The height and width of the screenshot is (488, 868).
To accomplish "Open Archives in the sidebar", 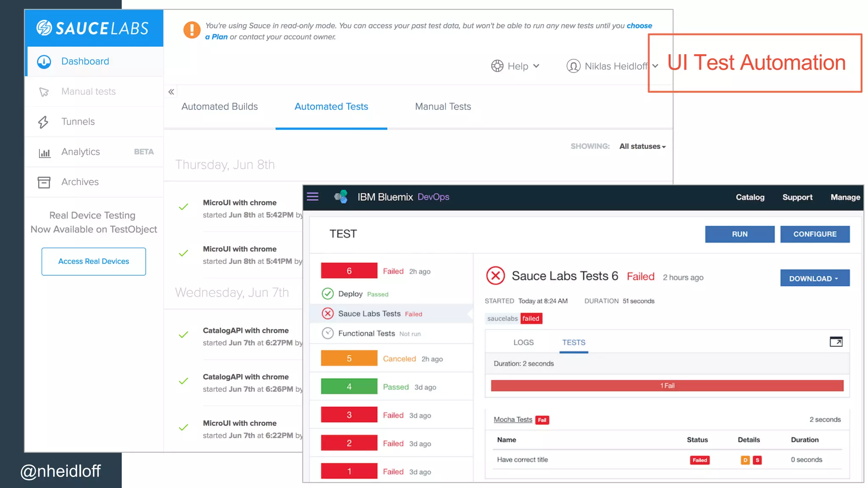I will click(x=95, y=182).
